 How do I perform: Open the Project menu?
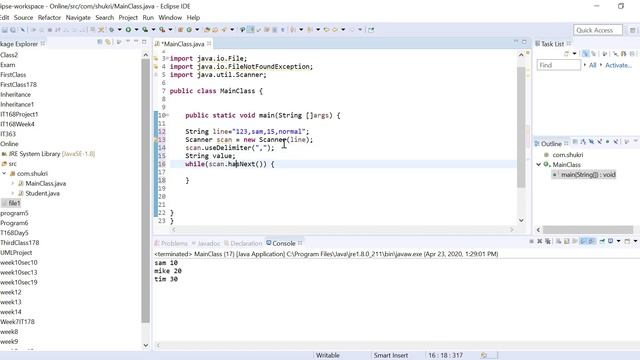[128, 18]
